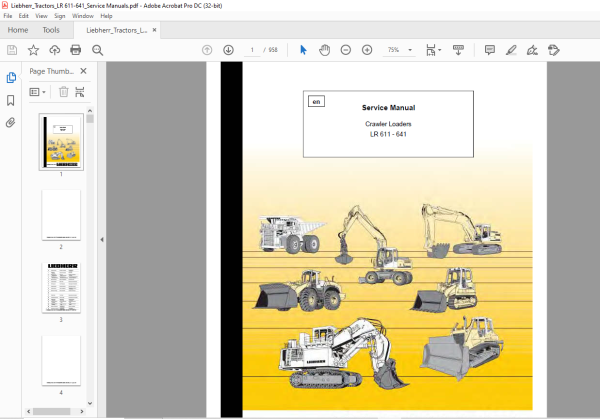Click thumbnail panel scroll down arrow
The height and width of the screenshot is (419, 600).
point(90,403)
